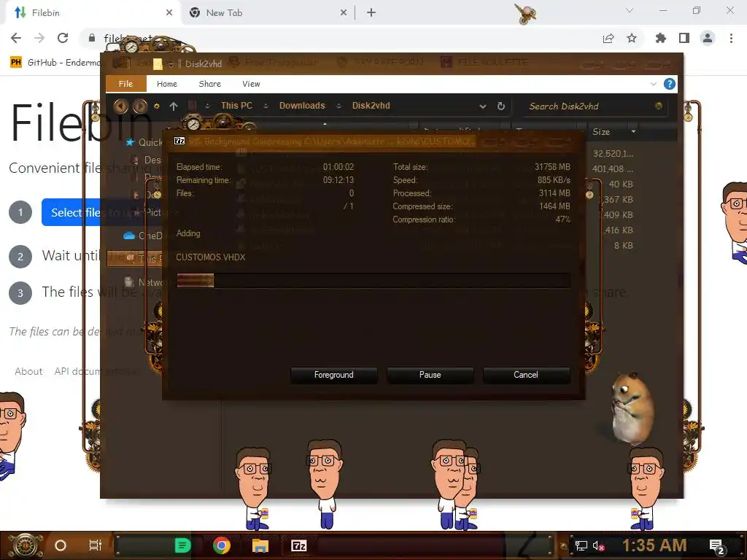The height and width of the screenshot is (560, 747).
Task: Close the New Tab tab
Action: 344,13
